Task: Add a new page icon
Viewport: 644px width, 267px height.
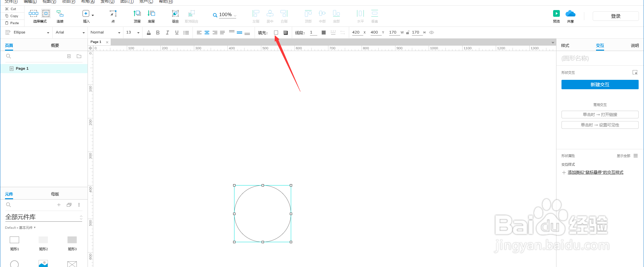Action: coord(69,56)
